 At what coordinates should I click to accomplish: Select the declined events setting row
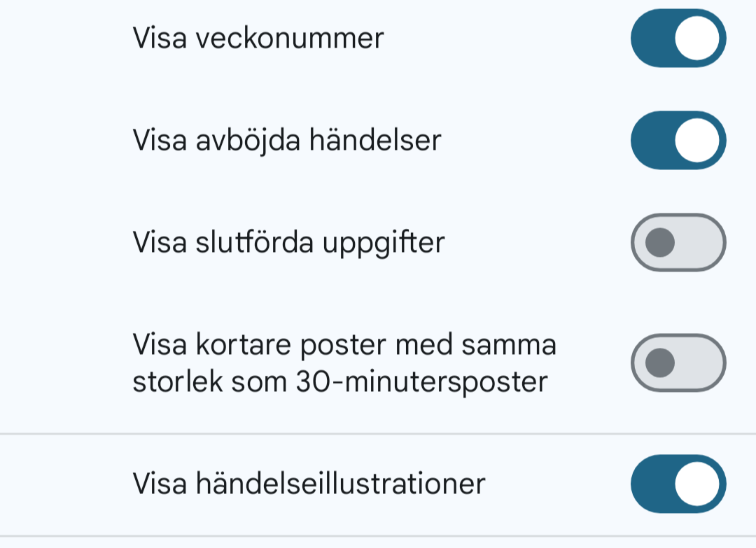pyautogui.click(x=378, y=140)
